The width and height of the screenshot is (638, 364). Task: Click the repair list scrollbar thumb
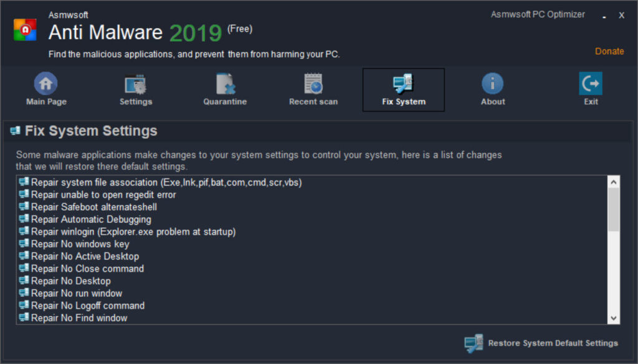click(x=614, y=210)
